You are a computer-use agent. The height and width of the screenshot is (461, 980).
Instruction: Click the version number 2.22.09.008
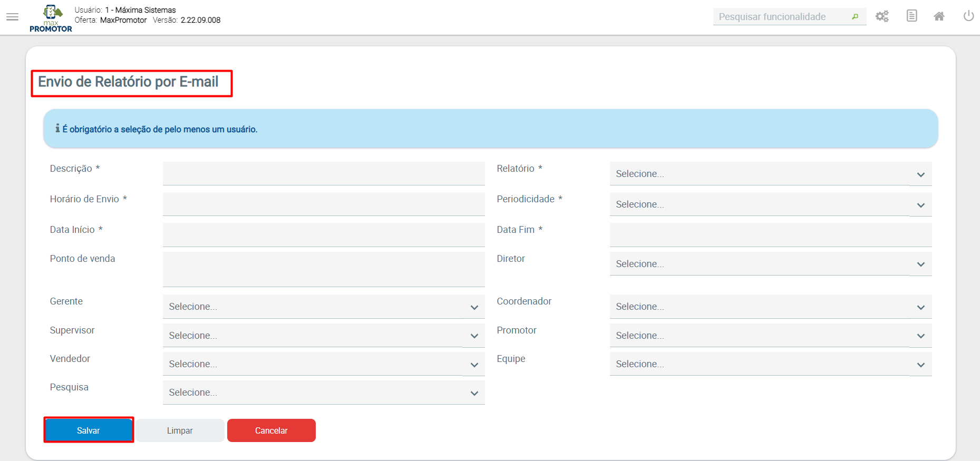point(200,20)
